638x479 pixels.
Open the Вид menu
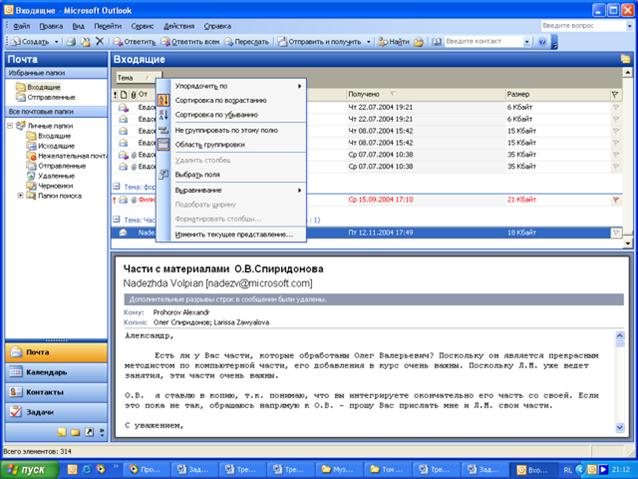pos(78,26)
